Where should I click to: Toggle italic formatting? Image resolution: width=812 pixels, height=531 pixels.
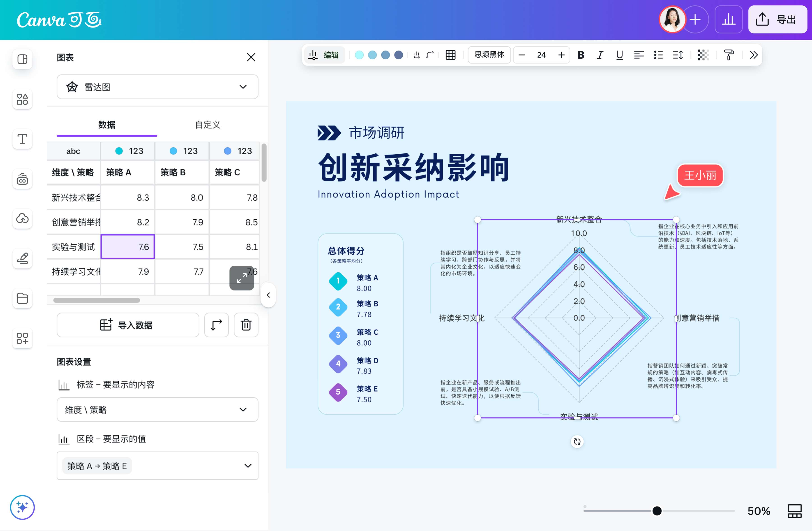(600, 55)
